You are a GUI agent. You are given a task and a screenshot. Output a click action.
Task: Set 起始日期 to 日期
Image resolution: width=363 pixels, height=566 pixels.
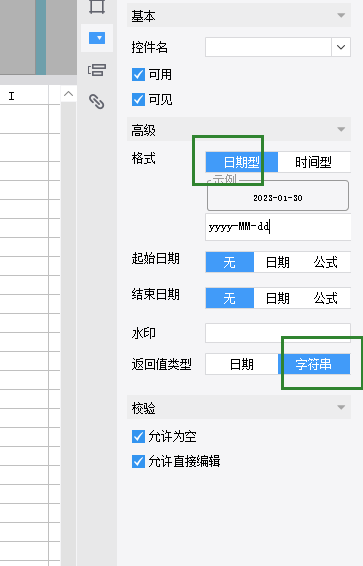[x=278, y=262]
